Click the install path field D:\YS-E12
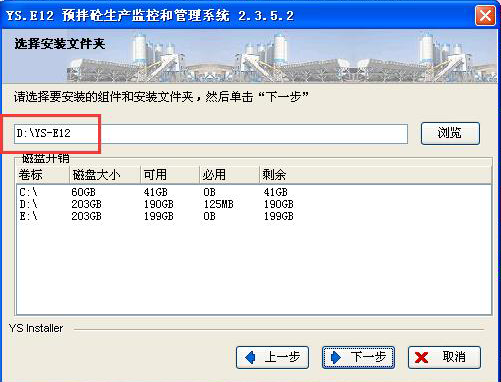This screenshot has height=382, width=501. click(211, 134)
